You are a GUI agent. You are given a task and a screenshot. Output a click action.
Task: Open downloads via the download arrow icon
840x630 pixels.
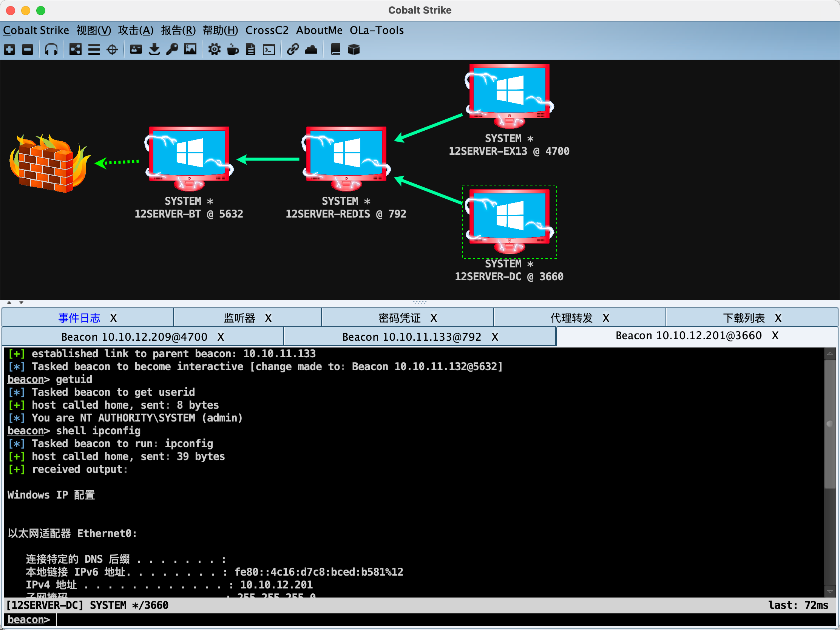[x=154, y=49]
